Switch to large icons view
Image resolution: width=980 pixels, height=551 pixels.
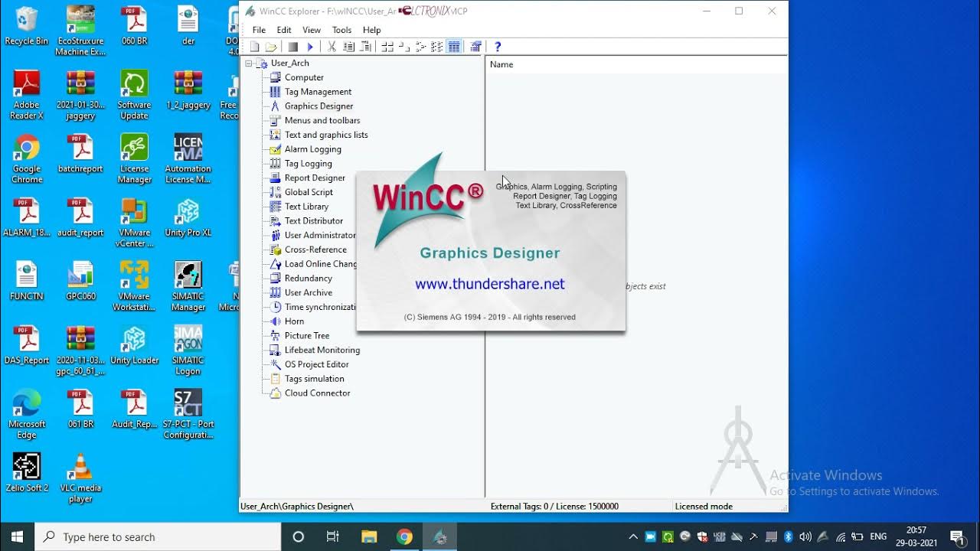(x=387, y=47)
